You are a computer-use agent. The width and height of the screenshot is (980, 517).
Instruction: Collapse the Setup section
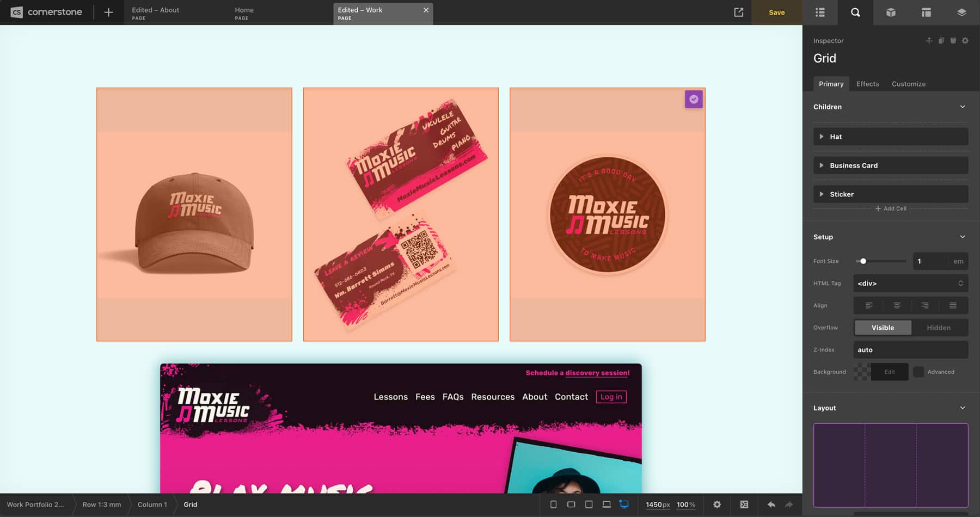tap(963, 237)
